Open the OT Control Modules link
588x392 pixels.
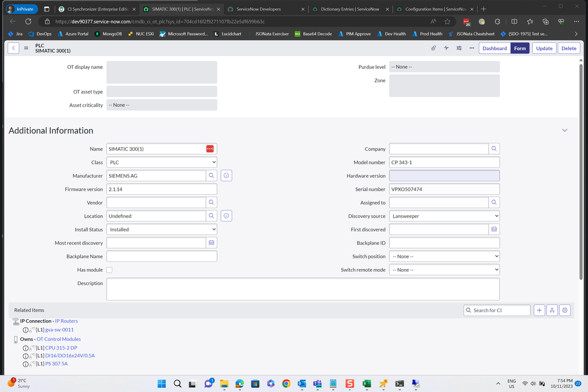(x=58, y=339)
